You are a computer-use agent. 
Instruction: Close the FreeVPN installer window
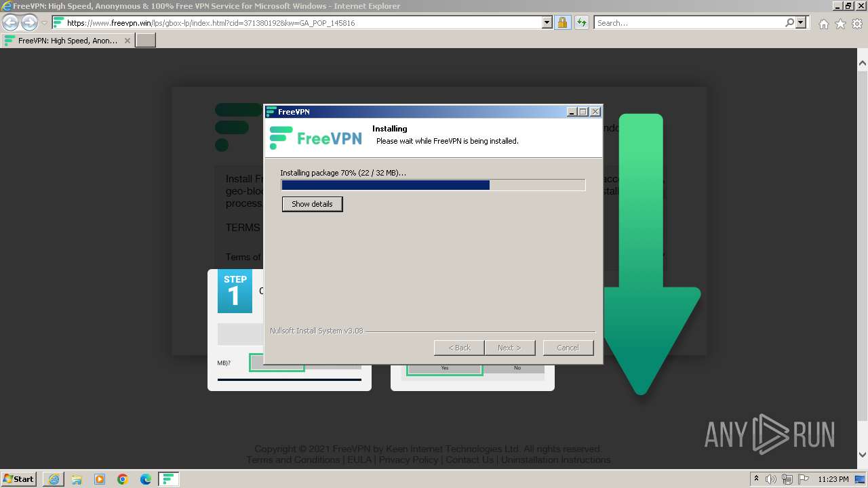click(x=595, y=112)
